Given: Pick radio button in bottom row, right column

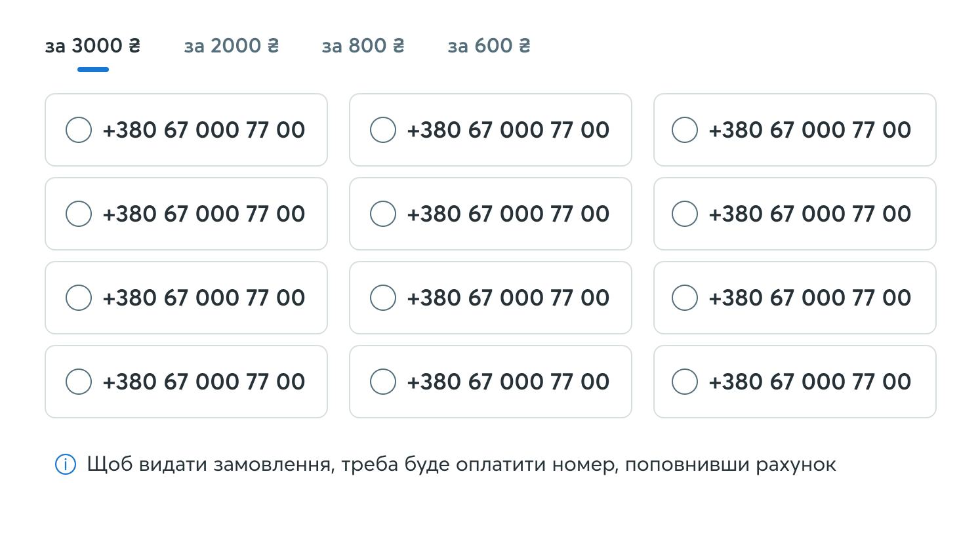Looking at the screenshot, I should [x=685, y=382].
